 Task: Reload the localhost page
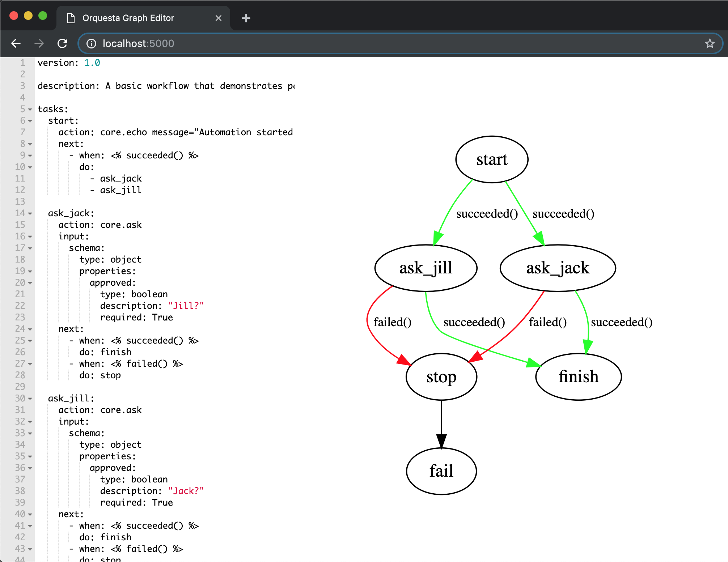point(63,43)
